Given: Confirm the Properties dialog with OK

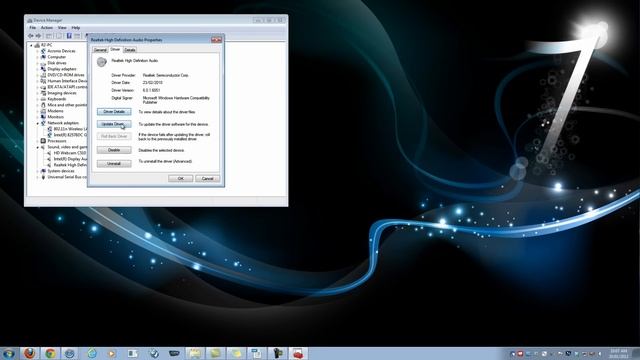Looking at the screenshot, I should click(x=181, y=179).
